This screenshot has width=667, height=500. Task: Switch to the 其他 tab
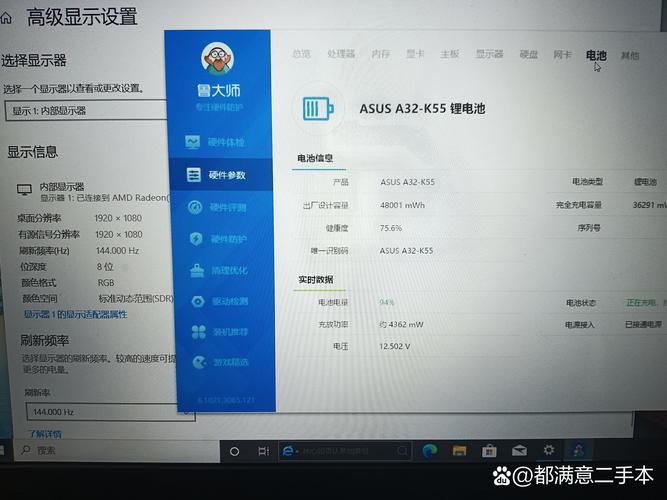click(630, 55)
